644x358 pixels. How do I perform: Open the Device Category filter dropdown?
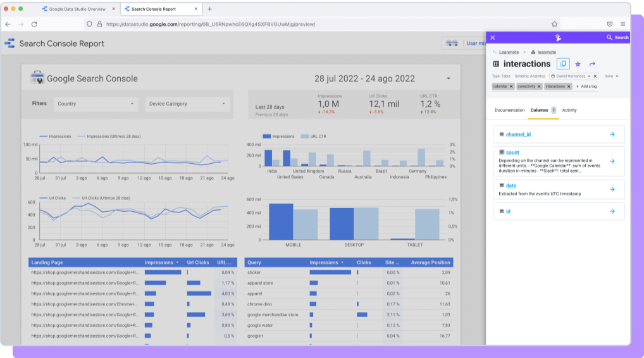(186, 104)
